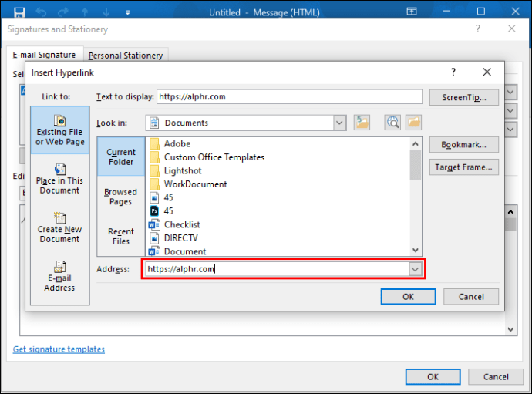Viewport: 532px width, 394px height.
Task: Click the Undo arrow in the title bar
Action: tap(41, 12)
